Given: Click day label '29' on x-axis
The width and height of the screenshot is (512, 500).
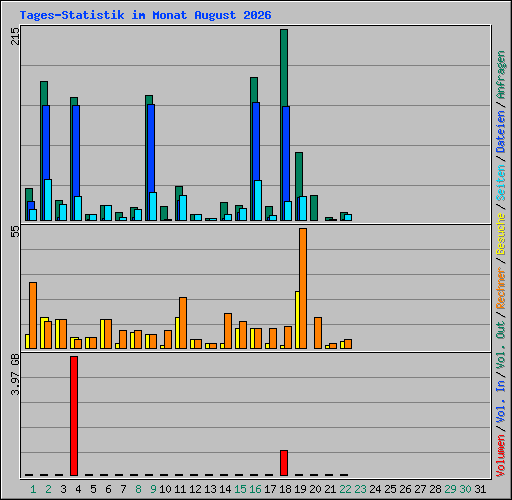Looking at the screenshot, I should pos(450,489).
